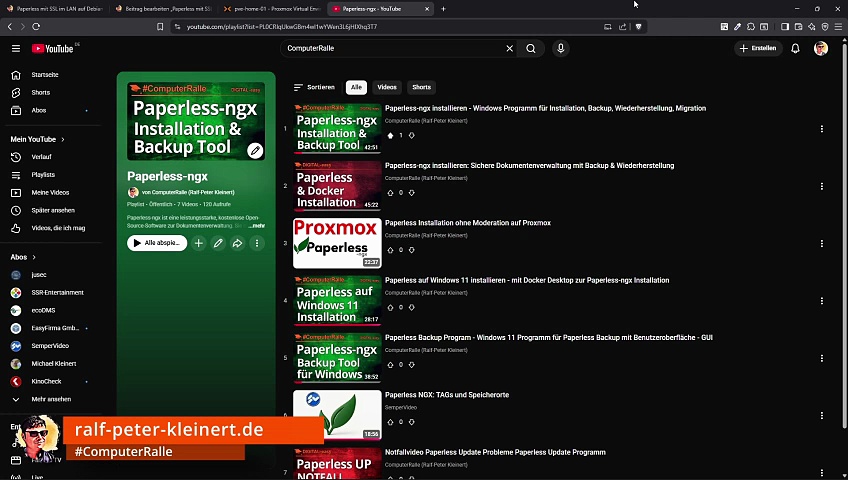Click the pencil edit icon below playlist
Screen dimensions: 848x480
coord(218,243)
